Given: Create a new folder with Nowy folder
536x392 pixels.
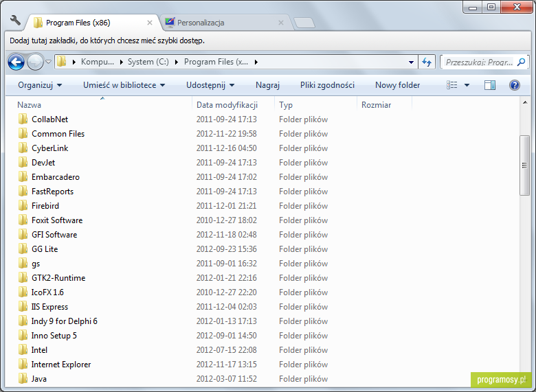Looking at the screenshot, I should [x=398, y=85].
